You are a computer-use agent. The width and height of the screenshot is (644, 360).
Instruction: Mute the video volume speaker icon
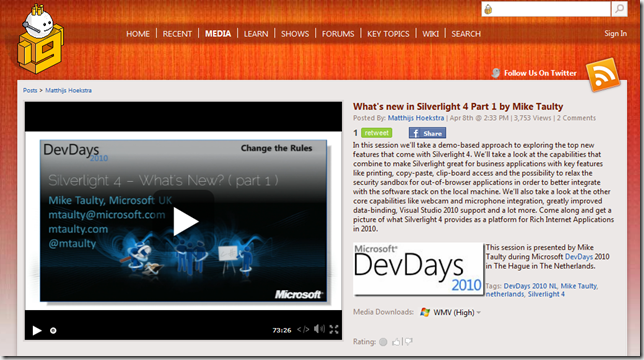(x=319, y=329)
